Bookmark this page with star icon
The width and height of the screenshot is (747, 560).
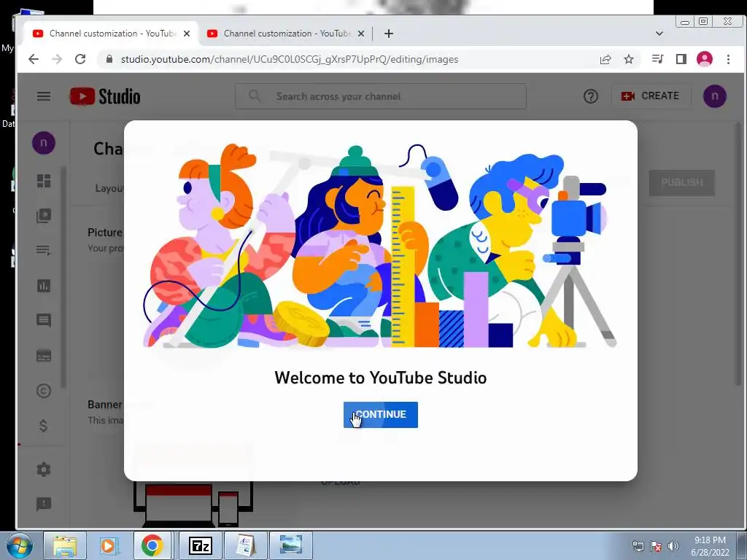click(629, 59)
